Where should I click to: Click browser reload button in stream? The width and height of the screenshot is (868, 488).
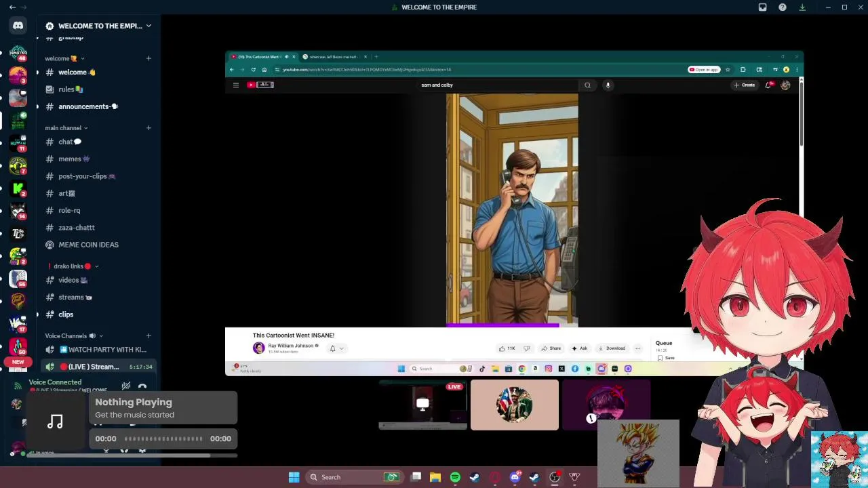254,69
